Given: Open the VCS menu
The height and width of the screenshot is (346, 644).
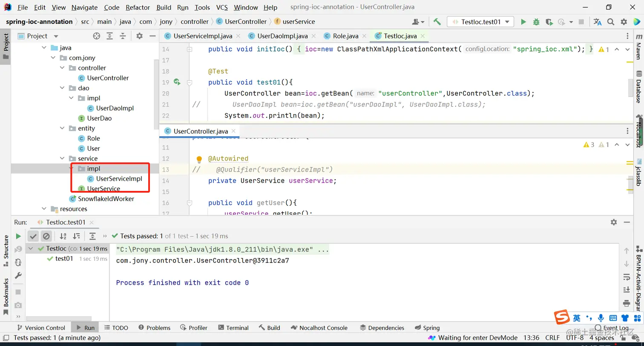Looking at the screenshot, I should (x=222, y=8).
